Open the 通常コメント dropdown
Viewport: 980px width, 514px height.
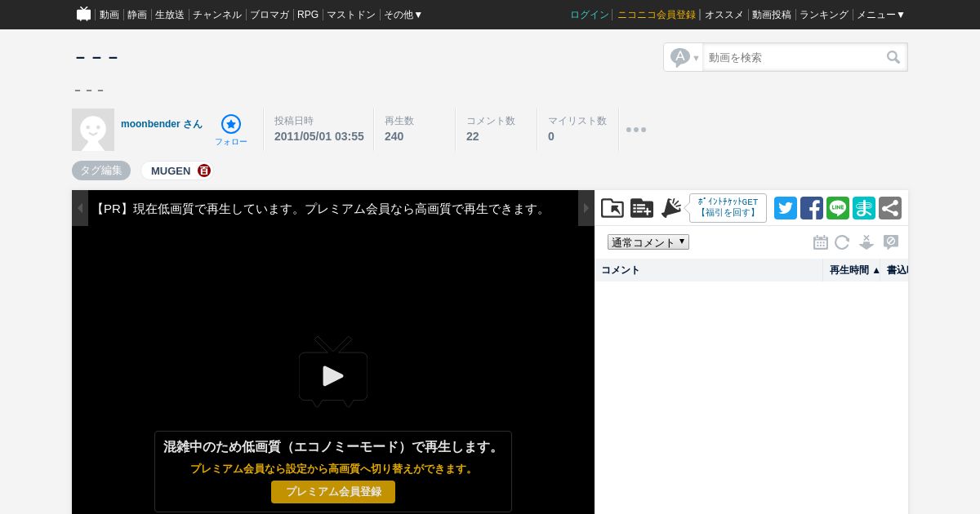[x=648, y=242]
